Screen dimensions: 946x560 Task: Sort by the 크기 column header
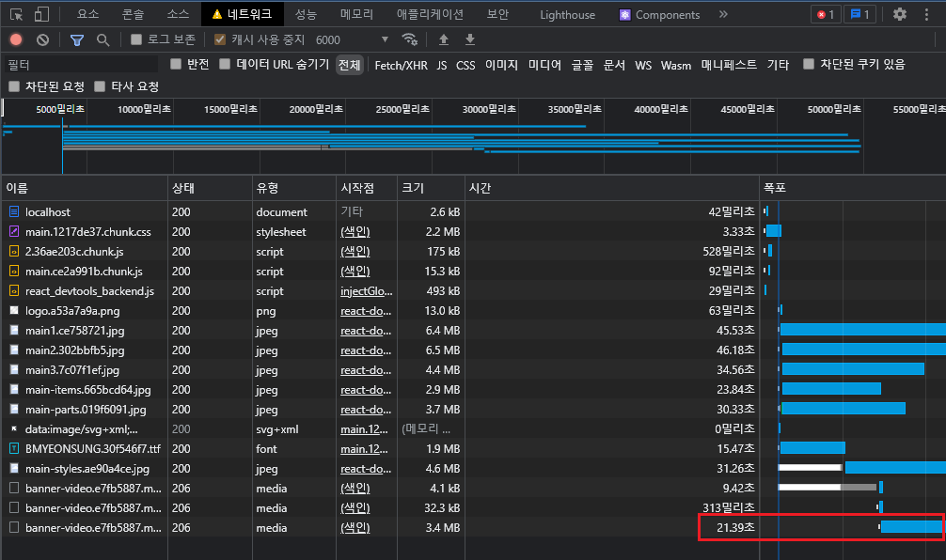point(431,188)
